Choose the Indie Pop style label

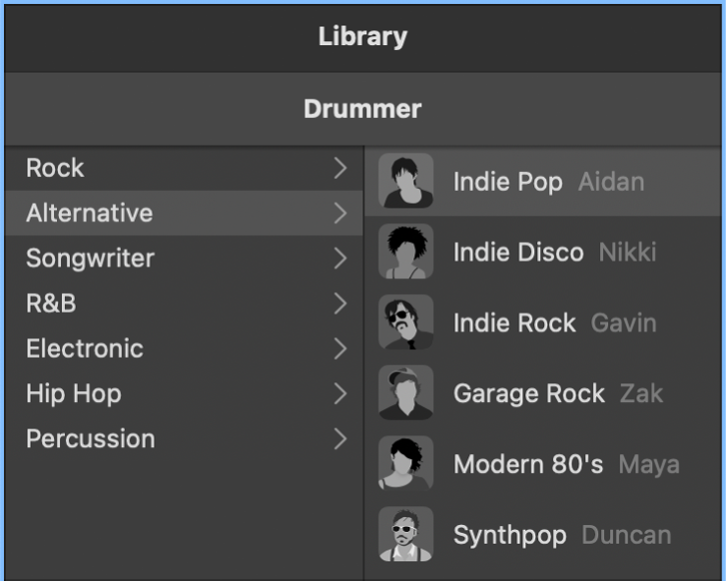coord(508,182)
